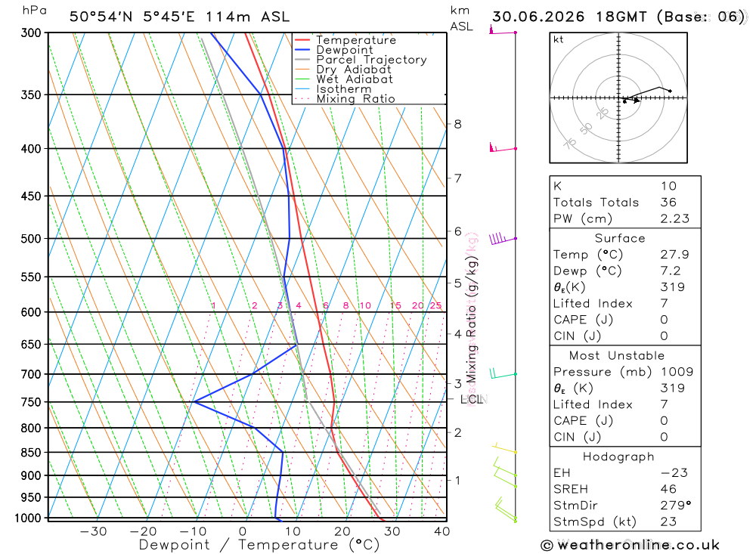The width and height of the screenshot is (756, 554).
Task: Click the LCL marker label
Action: 472,399
